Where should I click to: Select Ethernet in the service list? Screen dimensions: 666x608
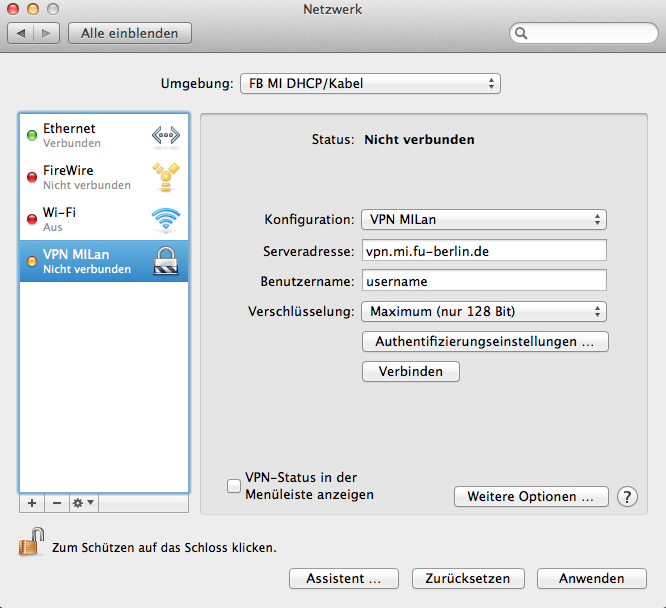click(x=90, y=136)
